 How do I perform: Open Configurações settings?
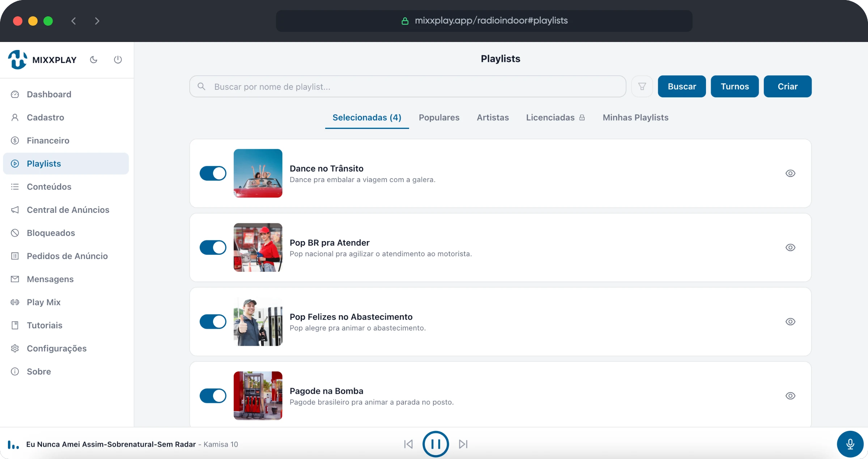point(66,349)
